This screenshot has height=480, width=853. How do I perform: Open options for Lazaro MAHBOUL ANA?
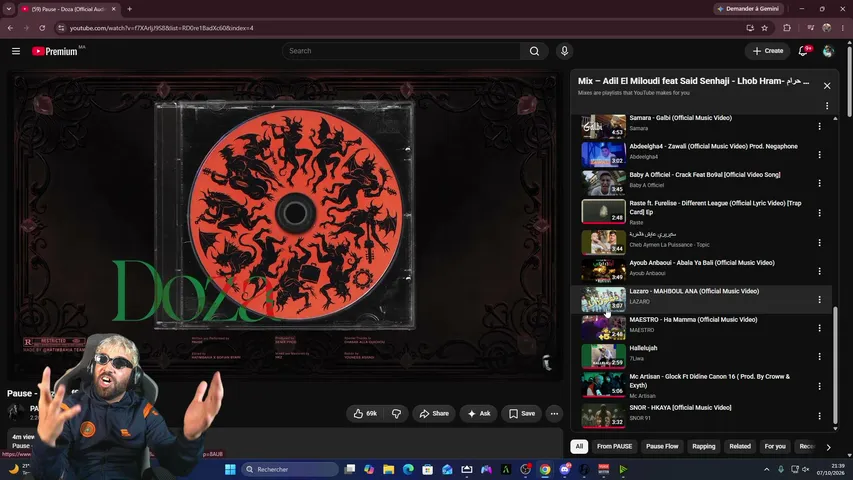point(819,299)
